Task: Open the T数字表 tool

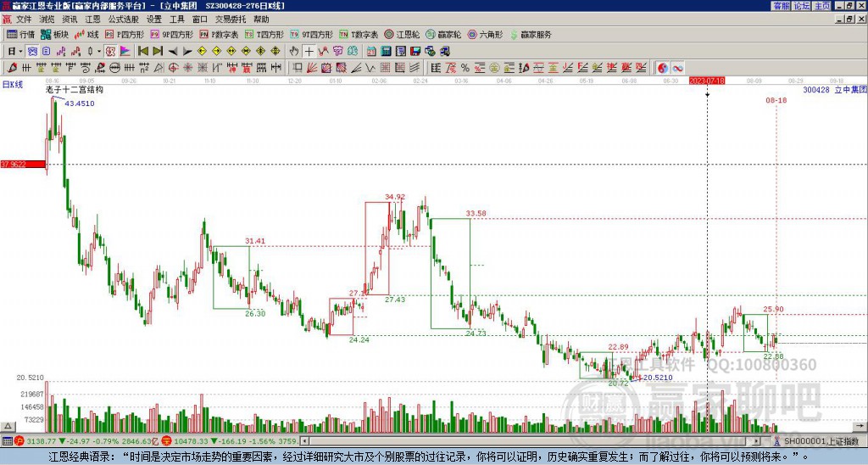Action: click(359, 34)
